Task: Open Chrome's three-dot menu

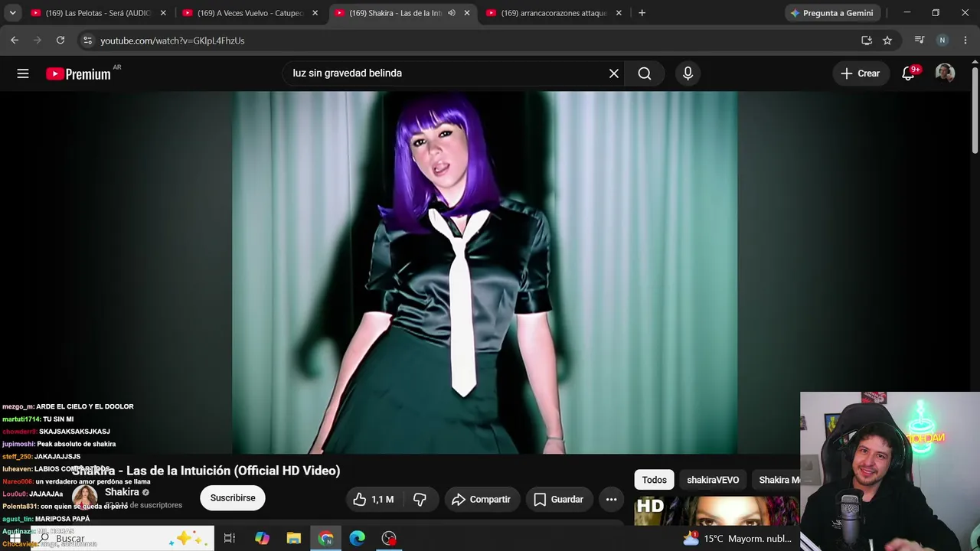Action: pyautogui.click(x=965, y=41)
